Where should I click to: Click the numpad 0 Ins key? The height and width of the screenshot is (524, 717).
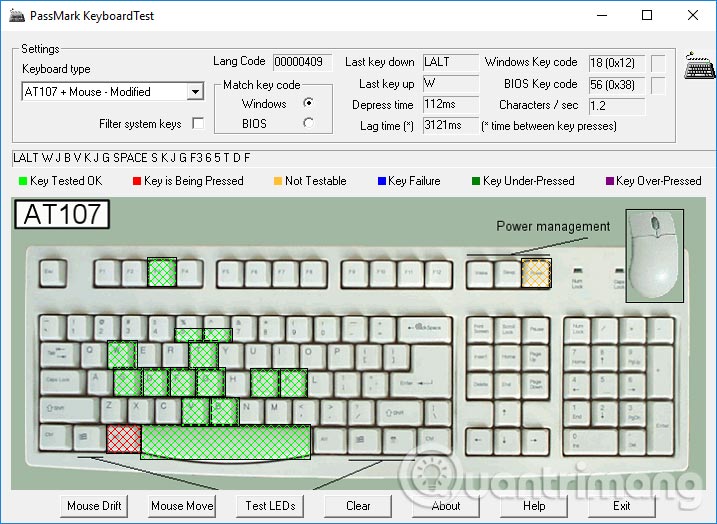point(591,441)
